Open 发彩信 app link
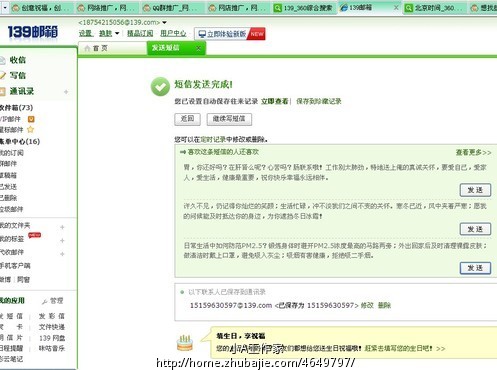This screenshot has height=370, width=497. click(52, 316)
